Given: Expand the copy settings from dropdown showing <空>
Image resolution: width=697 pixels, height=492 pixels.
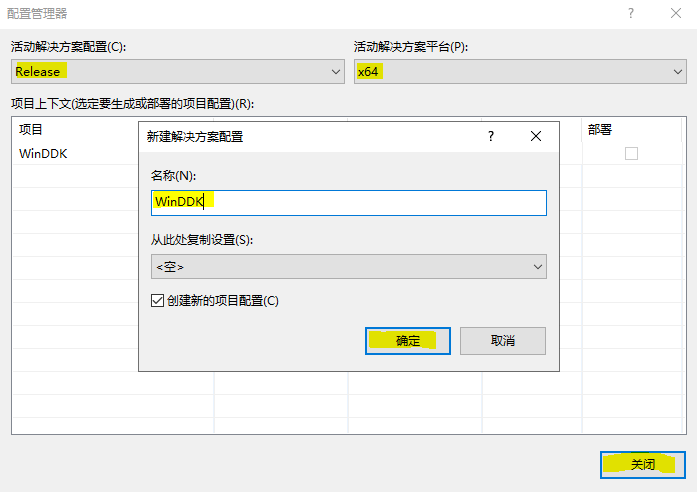Looking at the screenshot, I should 348,267.
